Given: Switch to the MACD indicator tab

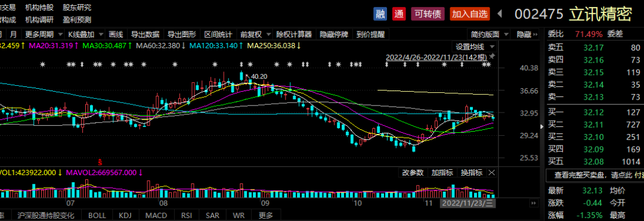Looking at the screenshot, I should pos(156,215).
